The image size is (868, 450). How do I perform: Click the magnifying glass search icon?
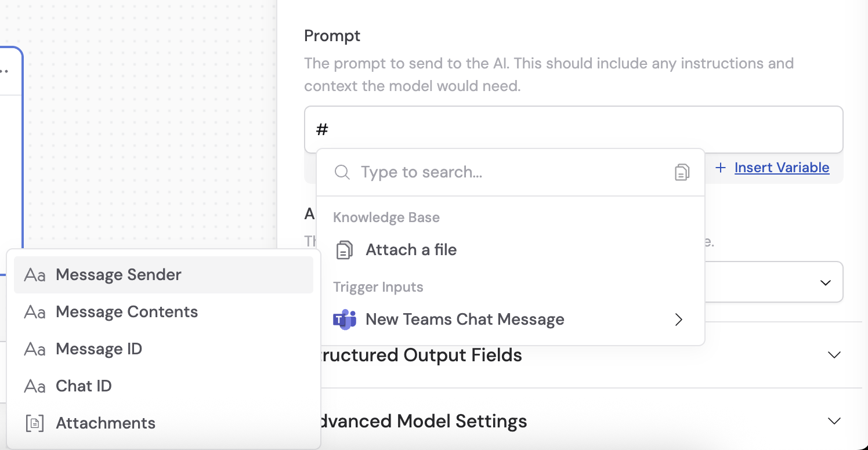tap(342, 172)
